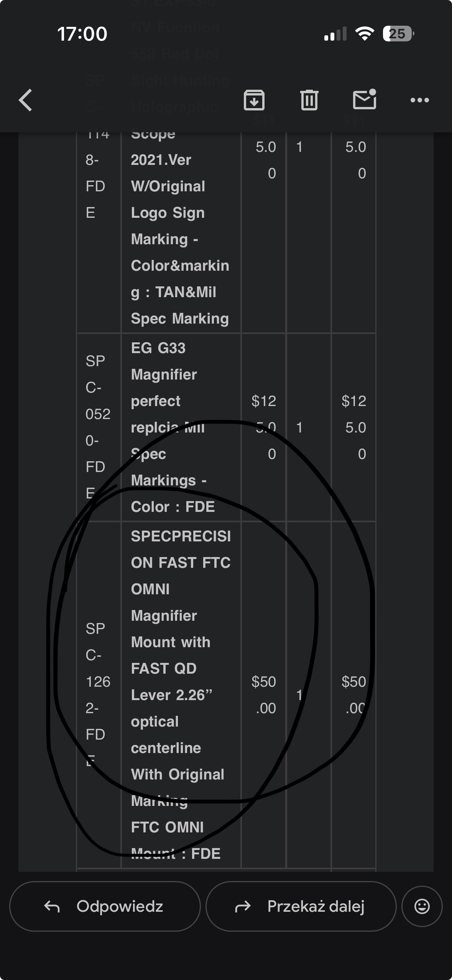Archive this email
This screenshot has width=452, height=980.
[x=254, y=100]
